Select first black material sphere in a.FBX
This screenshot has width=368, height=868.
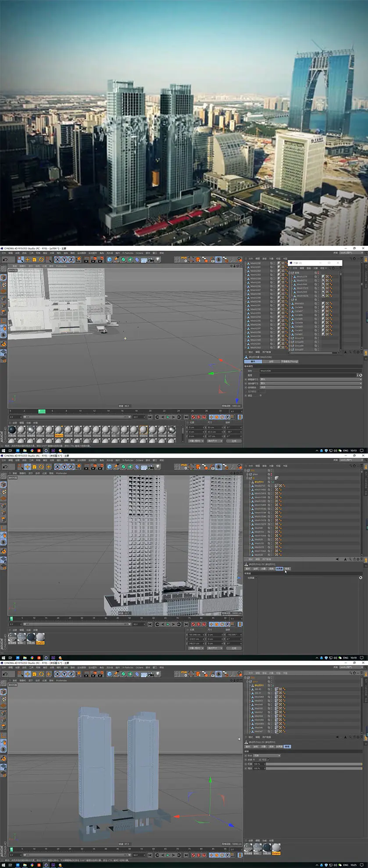point(12,431)
